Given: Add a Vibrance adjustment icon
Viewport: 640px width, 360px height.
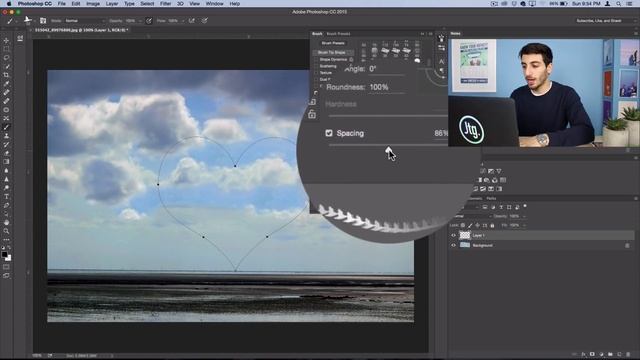Looking at the screenshot, I should [498, 171].
